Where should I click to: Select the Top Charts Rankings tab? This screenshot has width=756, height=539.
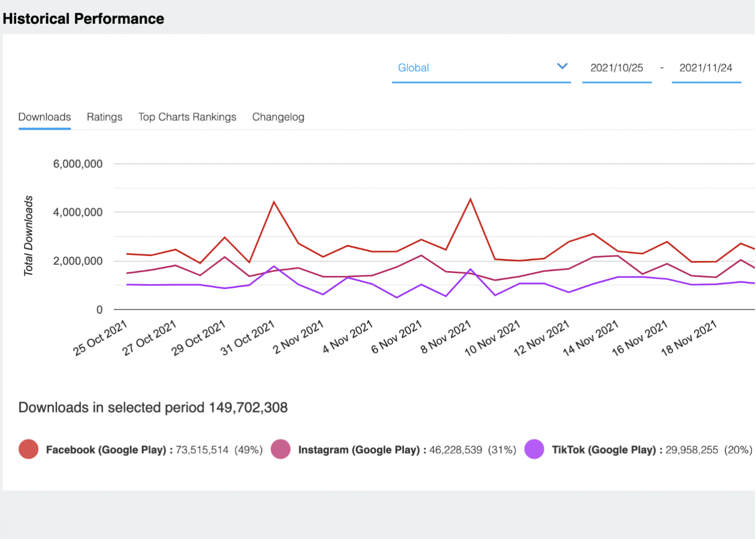(x=187, y=117)
